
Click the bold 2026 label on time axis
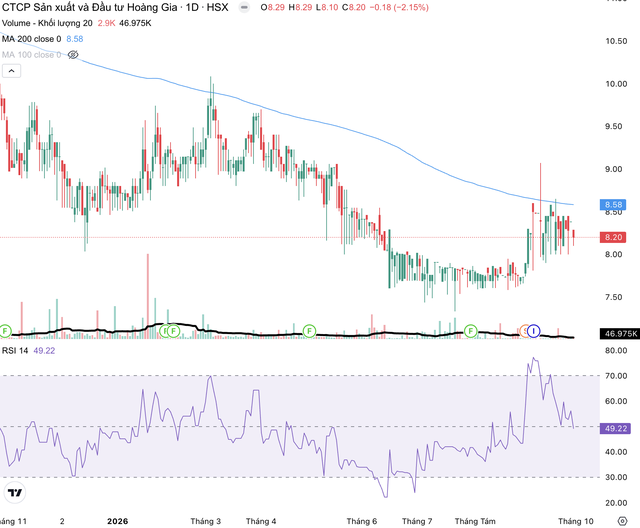point(118,521)
